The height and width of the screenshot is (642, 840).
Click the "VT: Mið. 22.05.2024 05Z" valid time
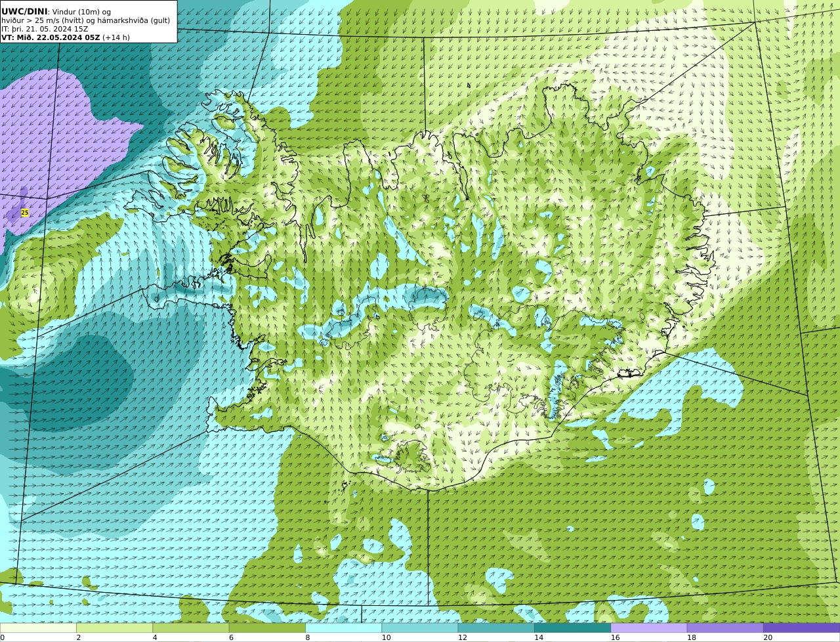(51, 37)
